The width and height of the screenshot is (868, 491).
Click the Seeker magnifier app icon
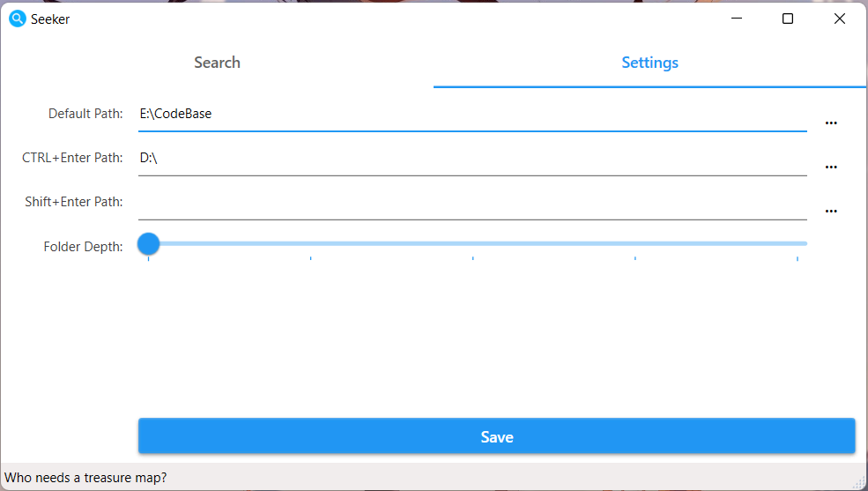click(17, 19)
